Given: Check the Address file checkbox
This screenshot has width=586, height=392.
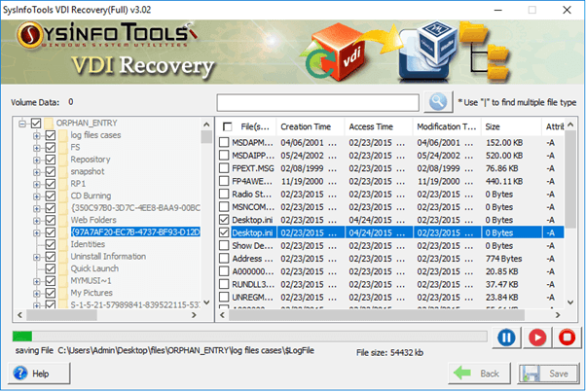Looking at the screenshot, I should pyautogui.click(x=224, y=259).
